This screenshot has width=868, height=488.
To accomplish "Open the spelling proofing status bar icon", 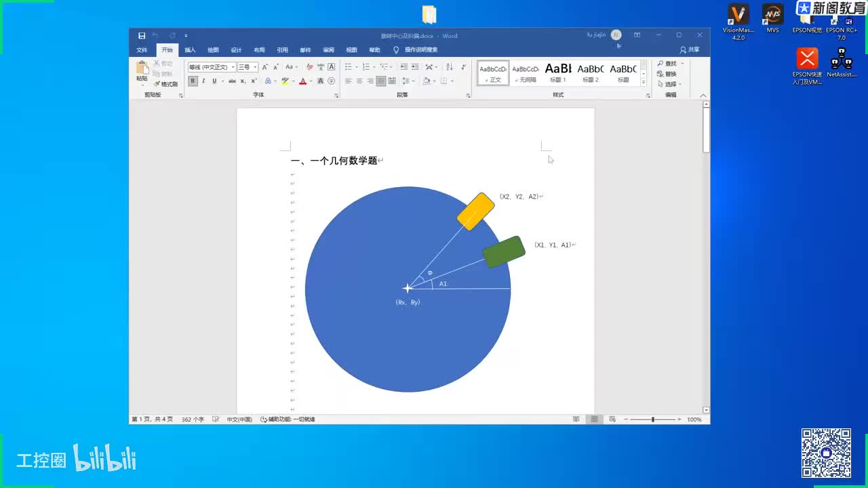I will [216, 420].
